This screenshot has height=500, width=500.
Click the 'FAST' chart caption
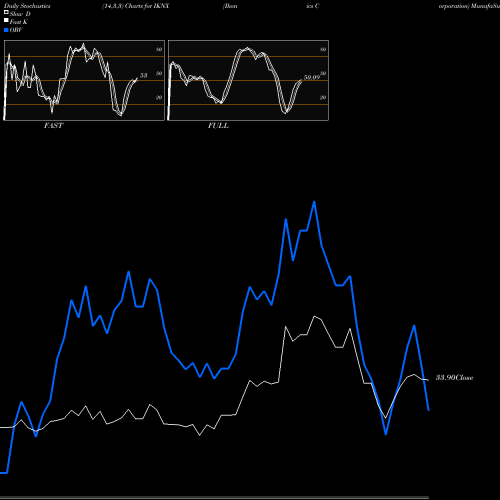[x=54, y=126]
